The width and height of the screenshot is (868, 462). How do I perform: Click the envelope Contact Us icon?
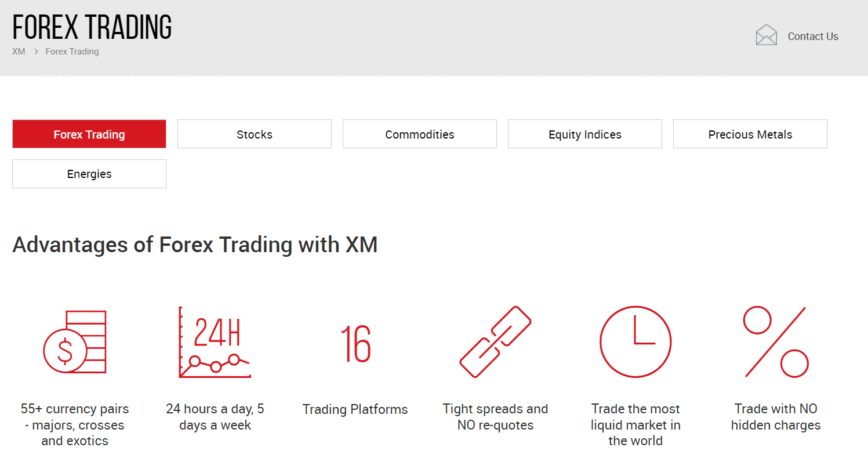coord(766,35)
